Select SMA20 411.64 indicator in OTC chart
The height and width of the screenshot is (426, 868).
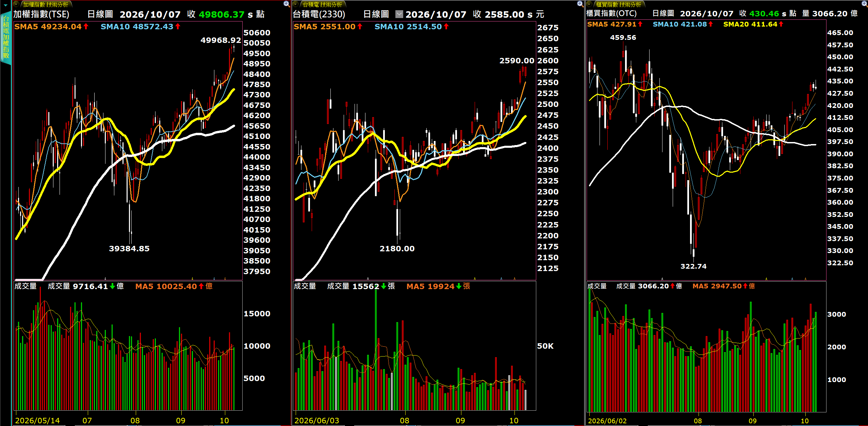[x=753, y=24]
